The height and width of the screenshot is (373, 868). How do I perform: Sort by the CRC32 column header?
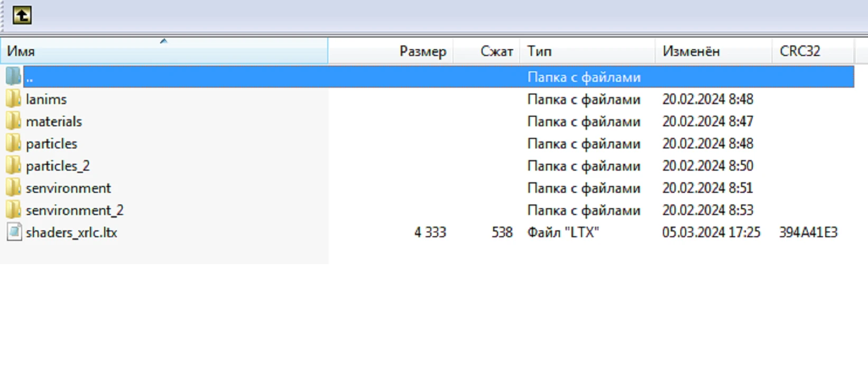813,51
